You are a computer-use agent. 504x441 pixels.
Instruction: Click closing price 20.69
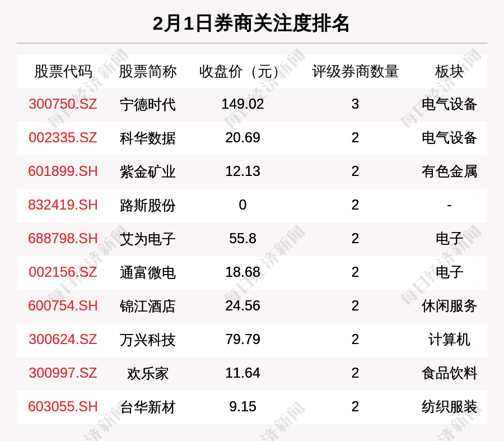[242, 138]
